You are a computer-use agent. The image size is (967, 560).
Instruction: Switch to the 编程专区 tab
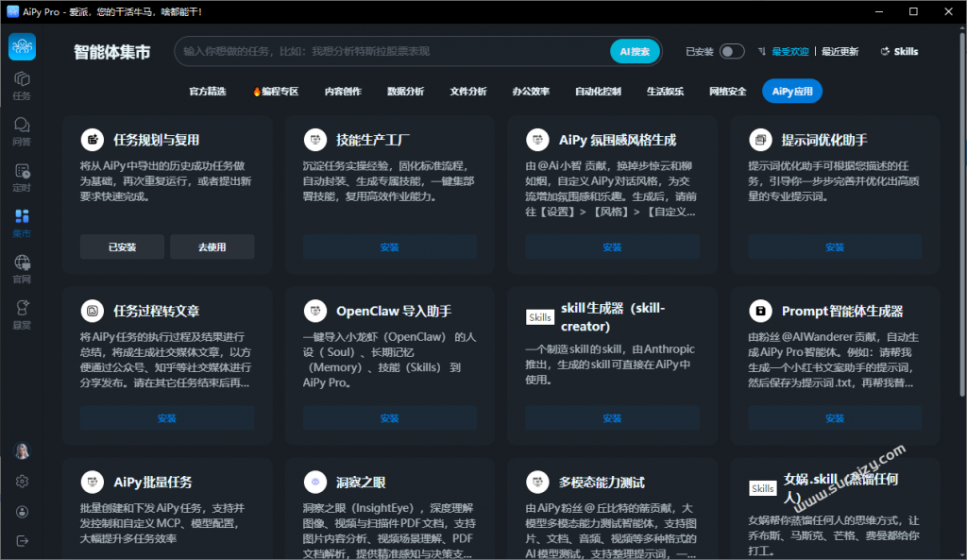276,92
